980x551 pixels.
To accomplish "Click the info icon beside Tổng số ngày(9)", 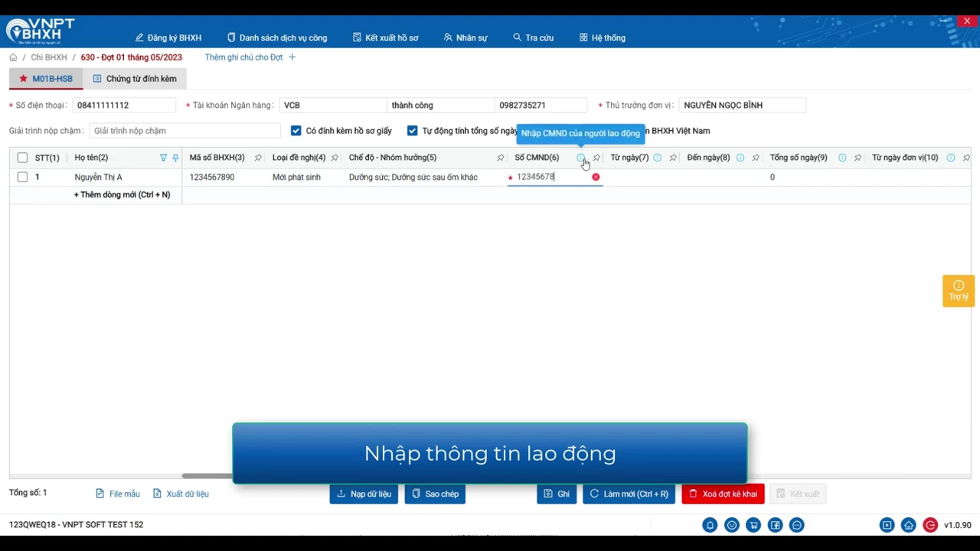I will click(842, 158).
